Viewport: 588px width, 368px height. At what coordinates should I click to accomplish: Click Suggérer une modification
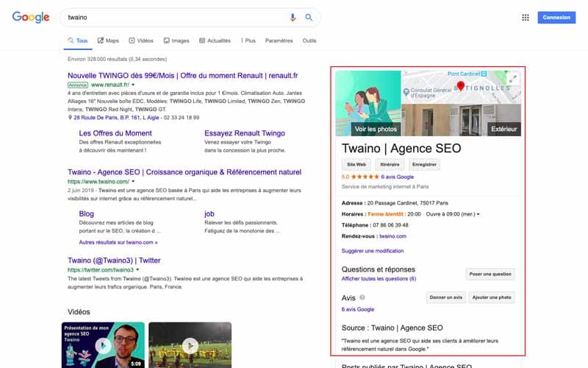[373, 251]
